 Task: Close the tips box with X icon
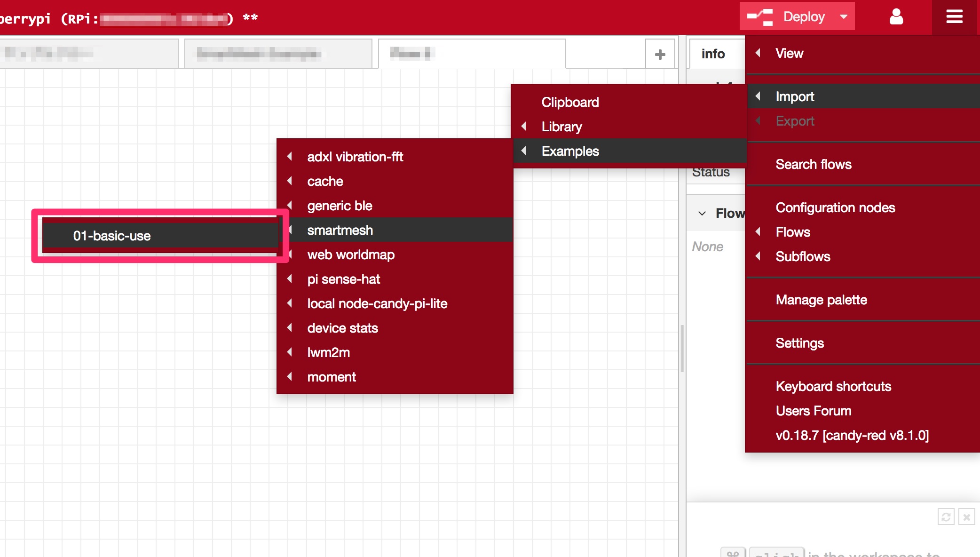click(x=966, y=517)
